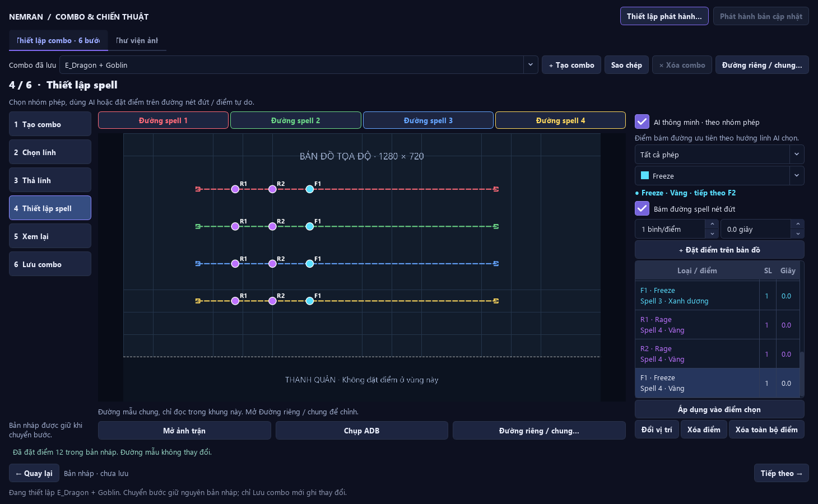818x504 pixels.
Task: Select F1 point on blue spell line
Action: (x=310, y=264)
